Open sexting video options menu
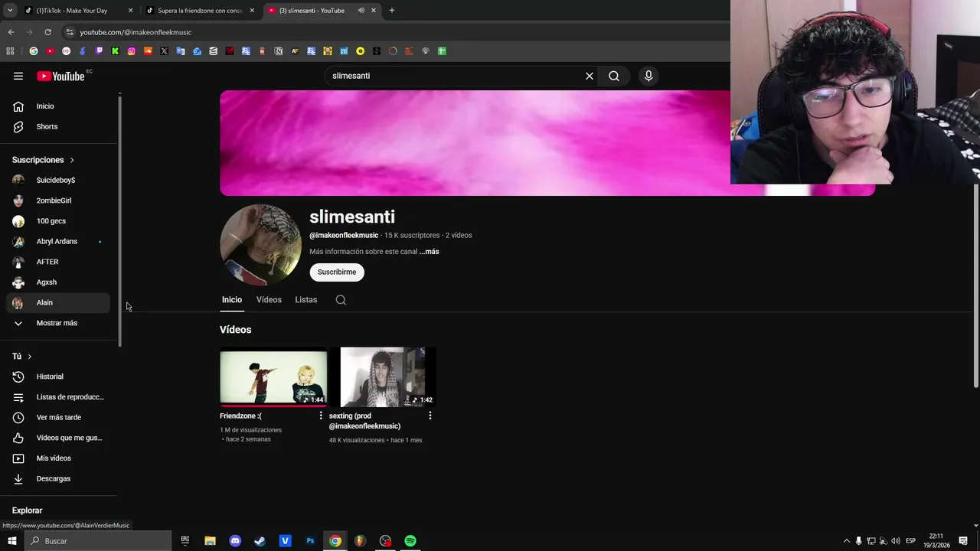Viewport: 980px width, 551px height. point(430,416)
